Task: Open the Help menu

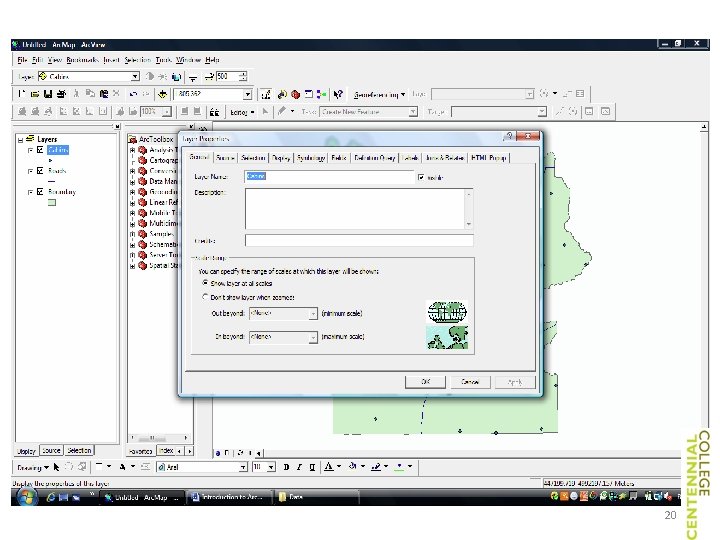Action: click(212, 60)
